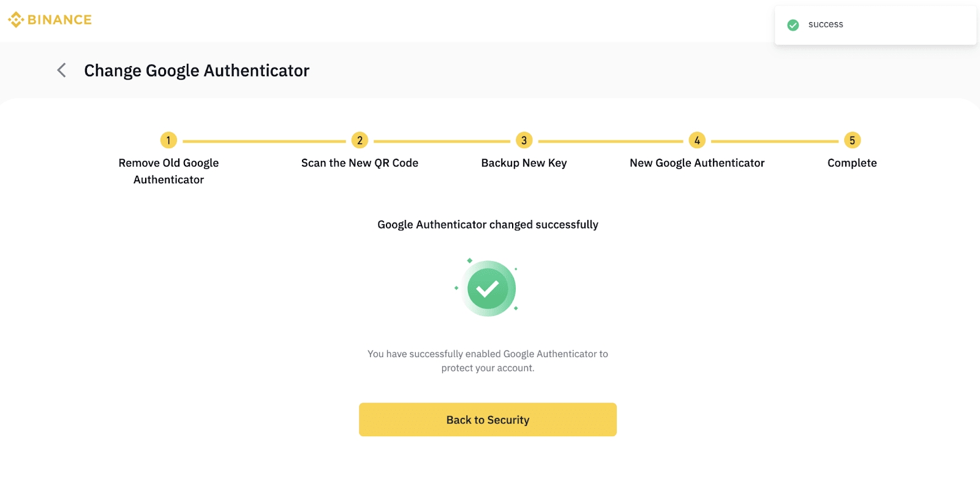Click the Binance logo in the header
The height and width of the screenshot is (487, 980).
click(x=50, y=20)
